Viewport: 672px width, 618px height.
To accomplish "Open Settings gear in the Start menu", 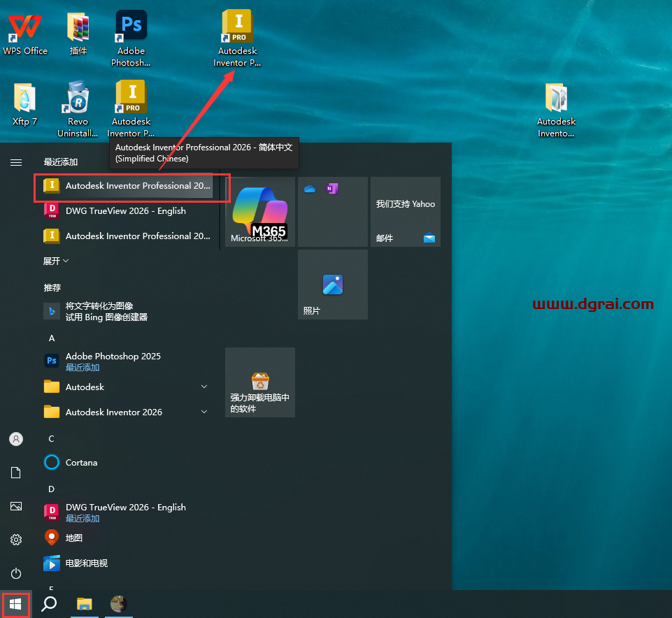I will click(16, 540).
